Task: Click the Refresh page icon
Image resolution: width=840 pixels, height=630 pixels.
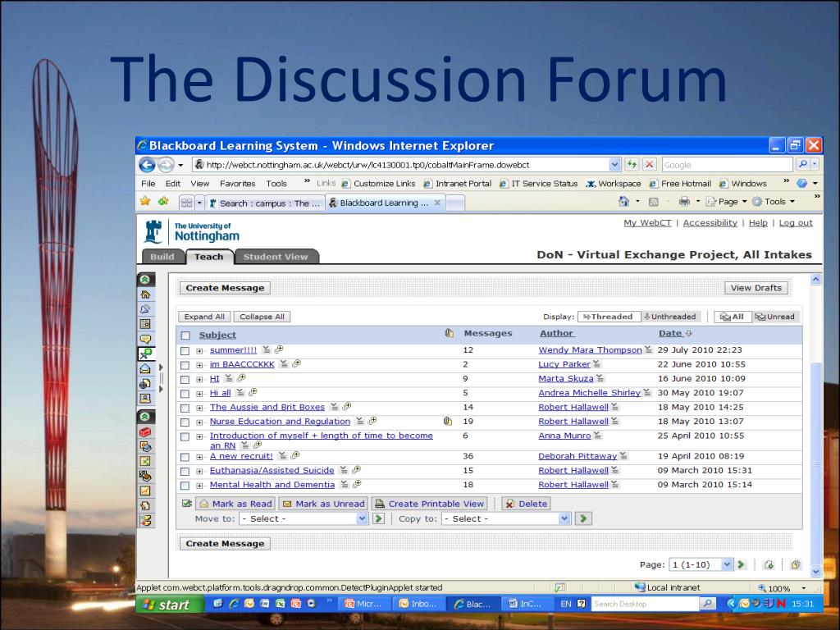Action: 632,164
